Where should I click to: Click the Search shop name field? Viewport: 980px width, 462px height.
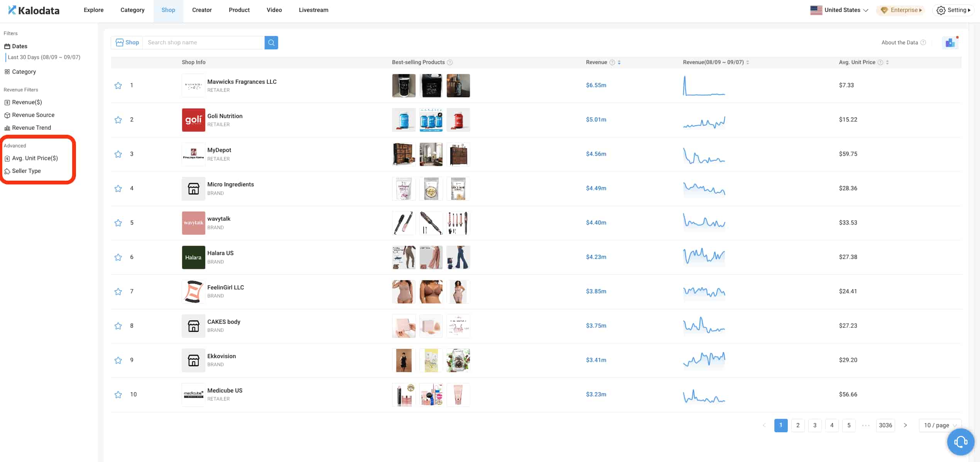pyautogui.click(x=203, y=42)
